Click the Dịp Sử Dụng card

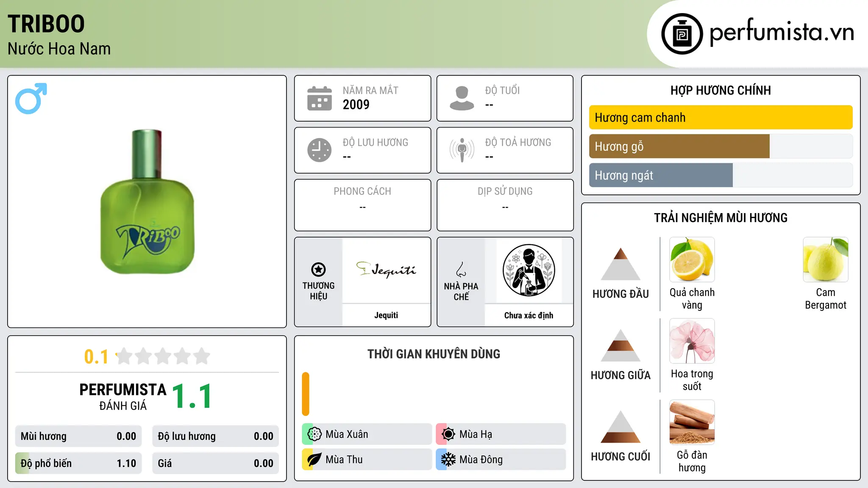[x=505, y=205]
